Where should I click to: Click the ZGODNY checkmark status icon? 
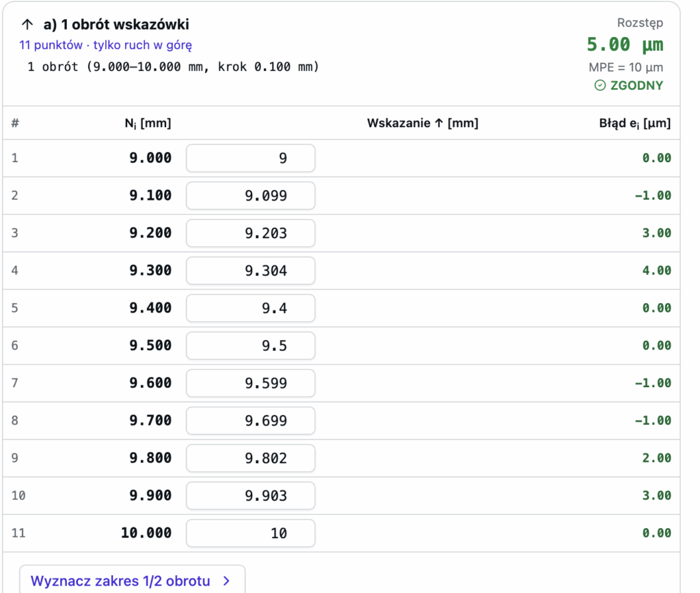click(x=600, y=85)
